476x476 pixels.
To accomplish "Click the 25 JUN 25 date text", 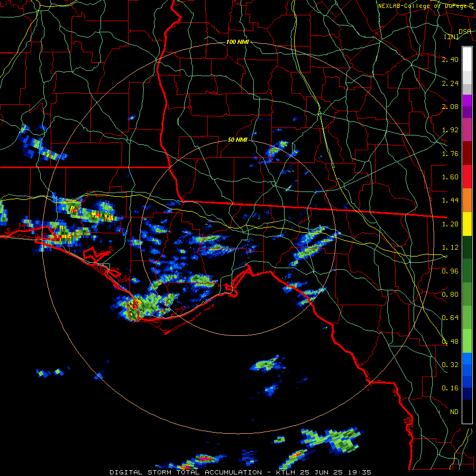I will (322, 472).
